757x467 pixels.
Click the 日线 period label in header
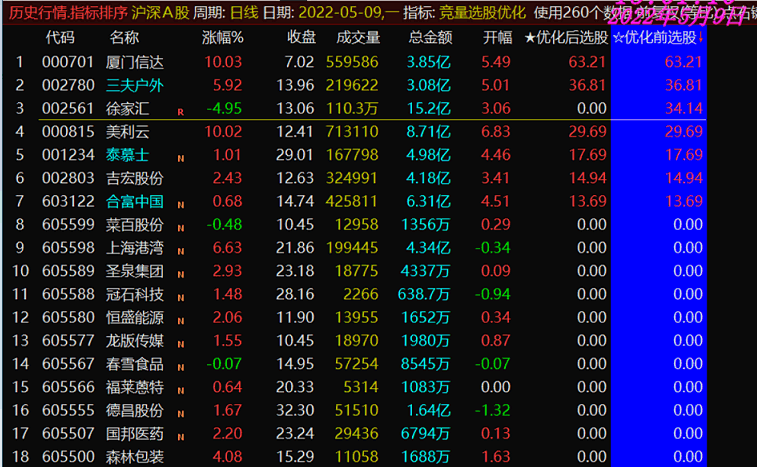tap(244, 13)
